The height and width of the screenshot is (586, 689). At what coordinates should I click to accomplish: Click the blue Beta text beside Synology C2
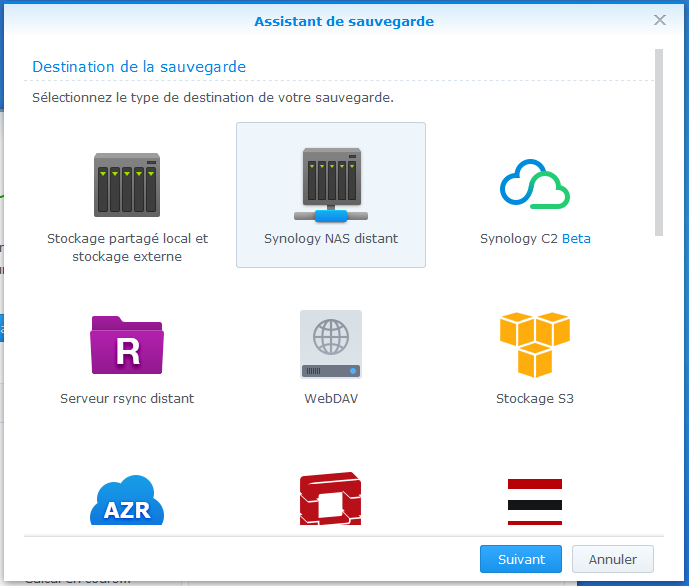[x=575, y=239]
